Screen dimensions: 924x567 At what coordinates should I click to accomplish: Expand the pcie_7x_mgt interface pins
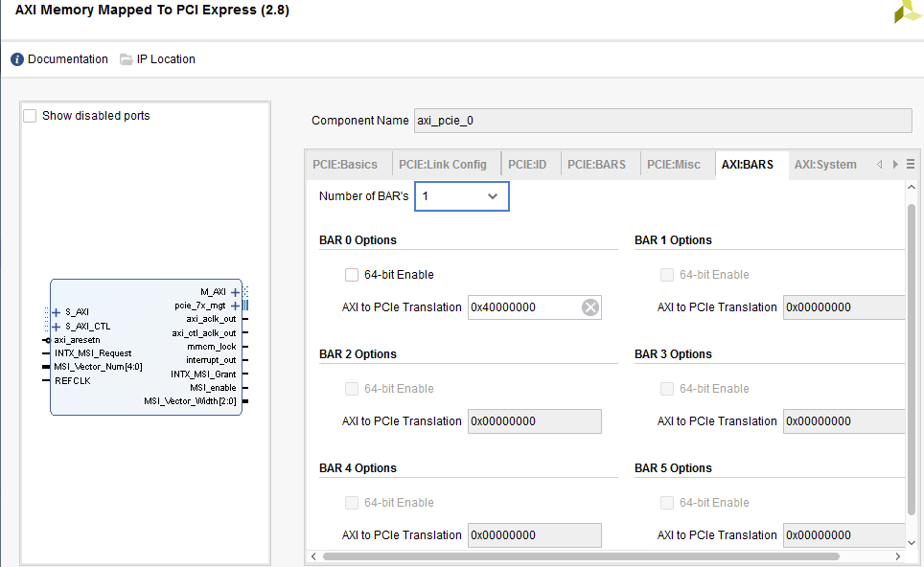coord(235,306)
